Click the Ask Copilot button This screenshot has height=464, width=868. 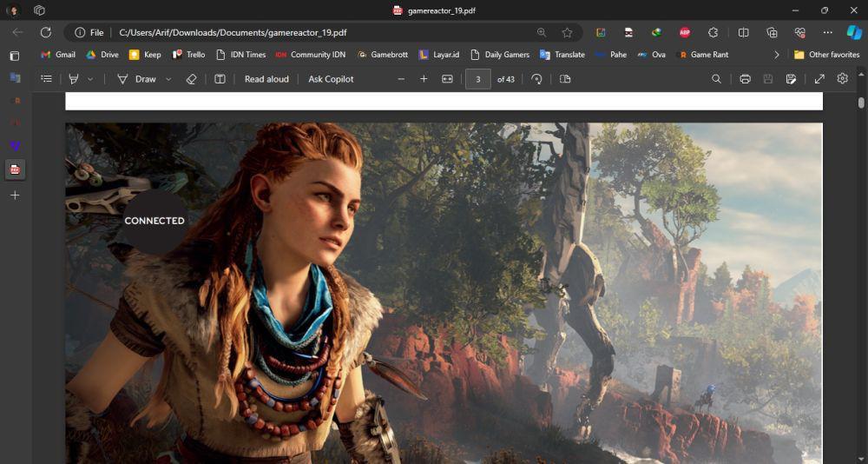(x=331, y=79)
